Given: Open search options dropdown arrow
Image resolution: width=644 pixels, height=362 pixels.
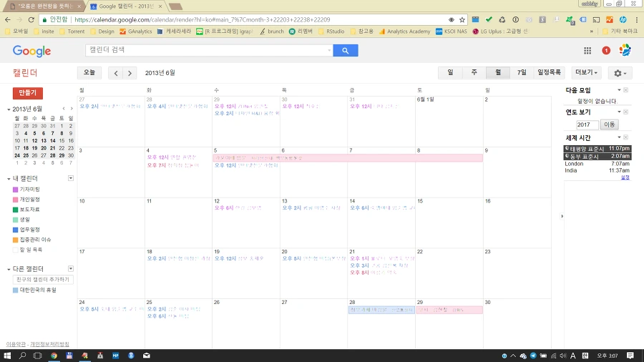Looking at the screenshot, I should coord(329,51).
